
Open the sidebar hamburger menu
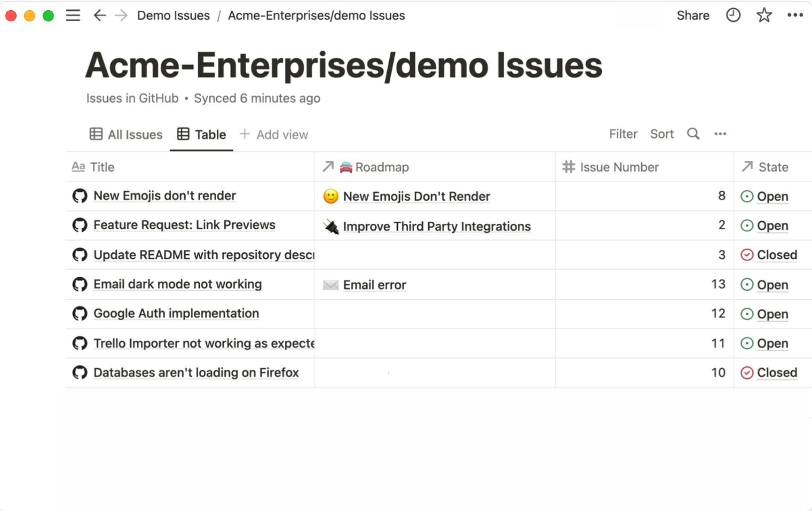[73, 16]
